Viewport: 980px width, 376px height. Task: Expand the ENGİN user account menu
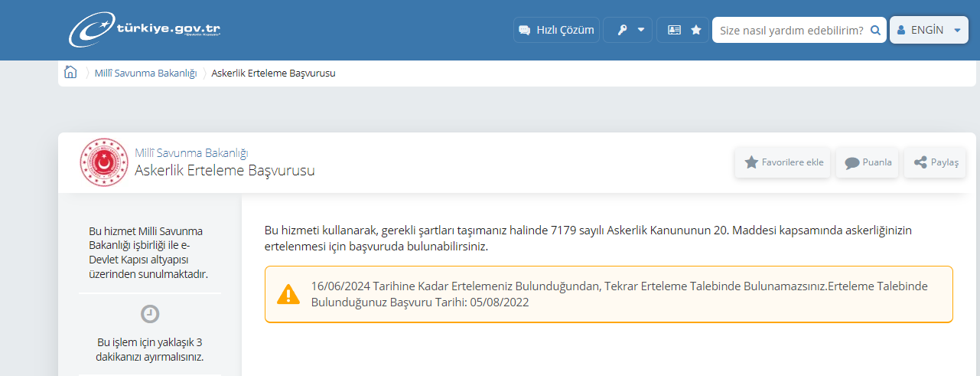coord(929,30)
